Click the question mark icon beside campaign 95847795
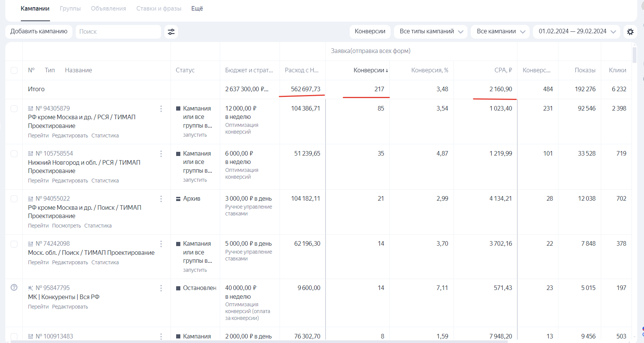This screenshot has height=343, width=644. [14, 287]
